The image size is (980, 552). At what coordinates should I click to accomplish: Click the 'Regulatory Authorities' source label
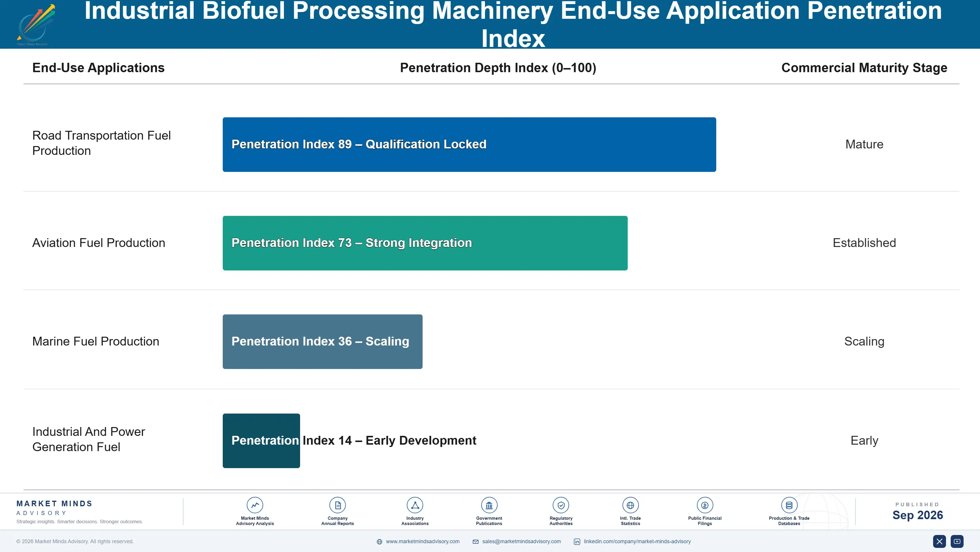click(561, 521)
